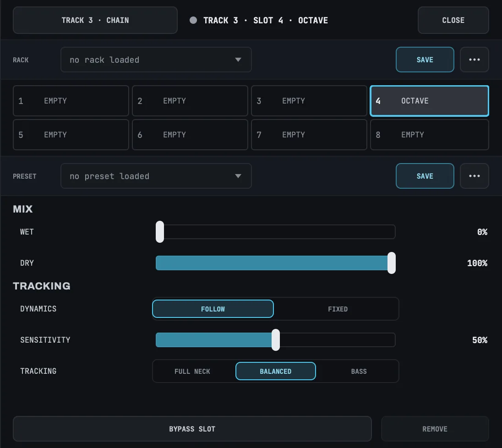Click the 'RACK' label
This screenshot has height=448, width=502.
coord(21,60)
